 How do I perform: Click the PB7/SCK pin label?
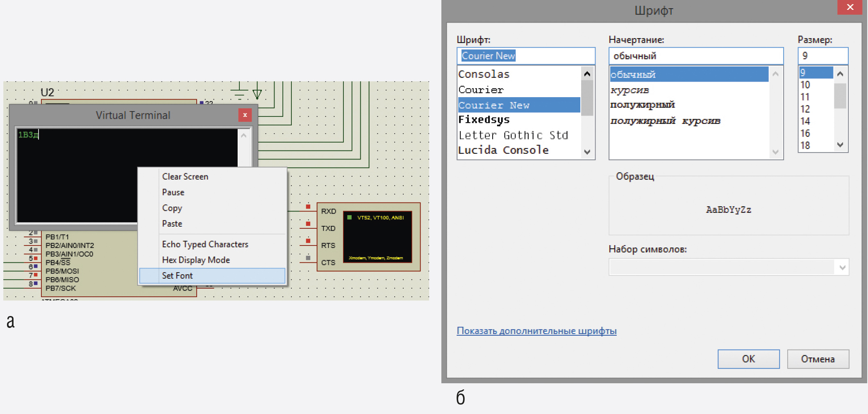pyautogui.click(x=61, y=288)
